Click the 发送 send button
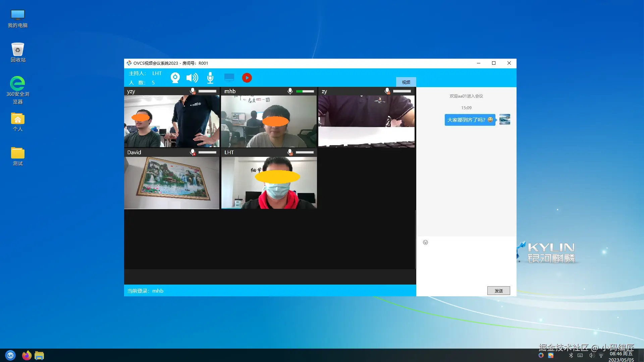 [x=498, y=291]
